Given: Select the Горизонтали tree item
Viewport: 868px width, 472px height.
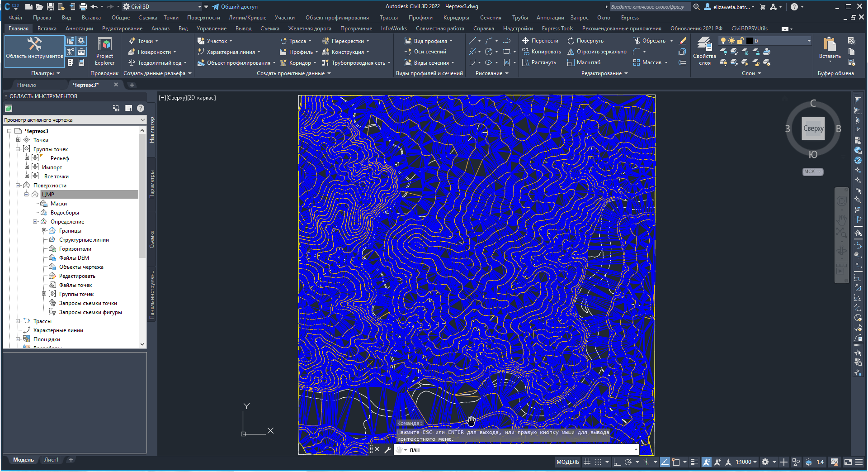Looking at the screenshot, I should click(x=75, y=249).
